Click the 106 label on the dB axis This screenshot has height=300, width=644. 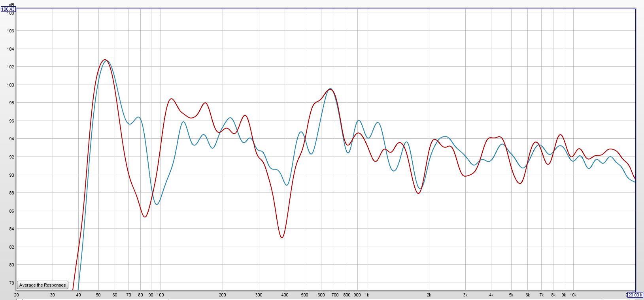coord(11,31)
